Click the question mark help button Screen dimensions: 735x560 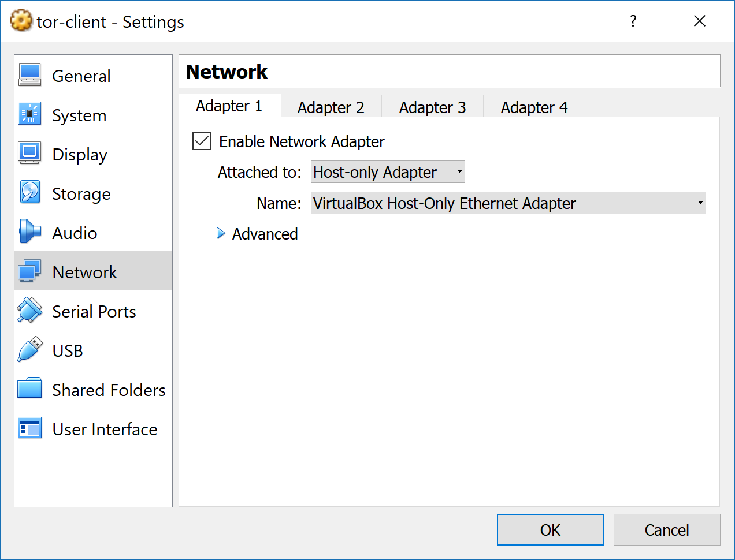pyautogui.click(x=633, y=21)
